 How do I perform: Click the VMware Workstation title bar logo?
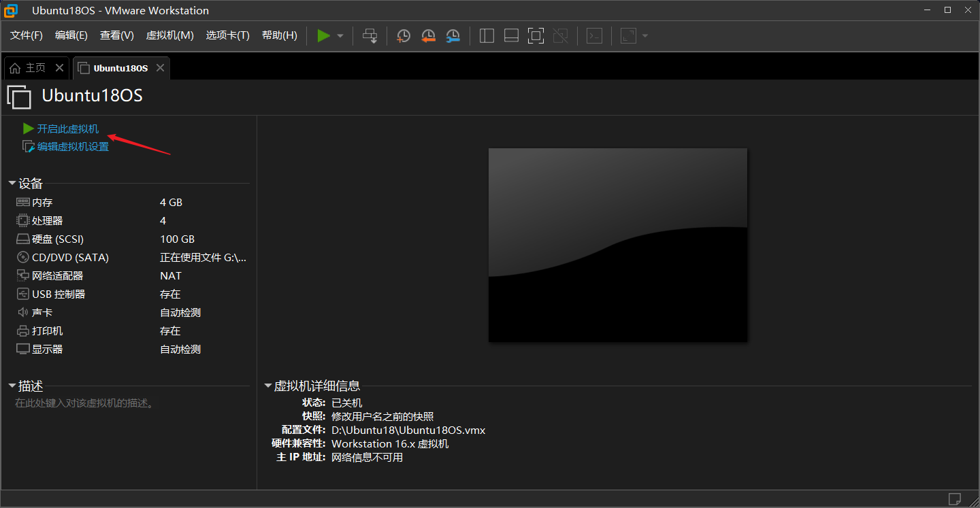pos(11,10)
